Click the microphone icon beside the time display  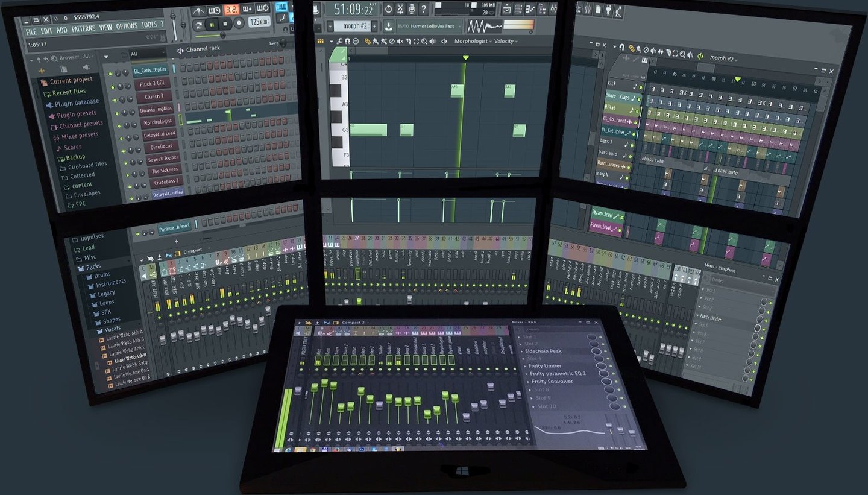click(412, 9)
